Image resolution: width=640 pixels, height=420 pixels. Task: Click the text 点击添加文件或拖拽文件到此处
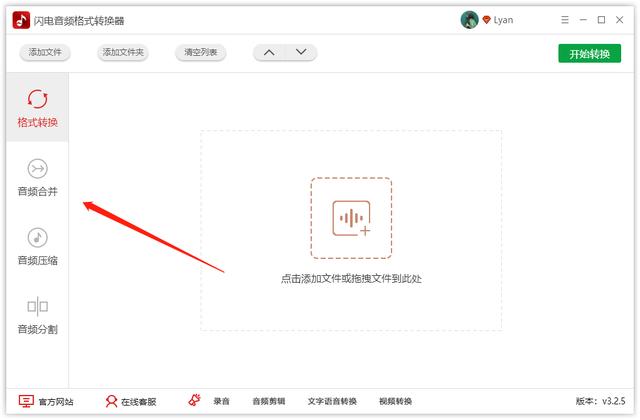tap(351, 279)
